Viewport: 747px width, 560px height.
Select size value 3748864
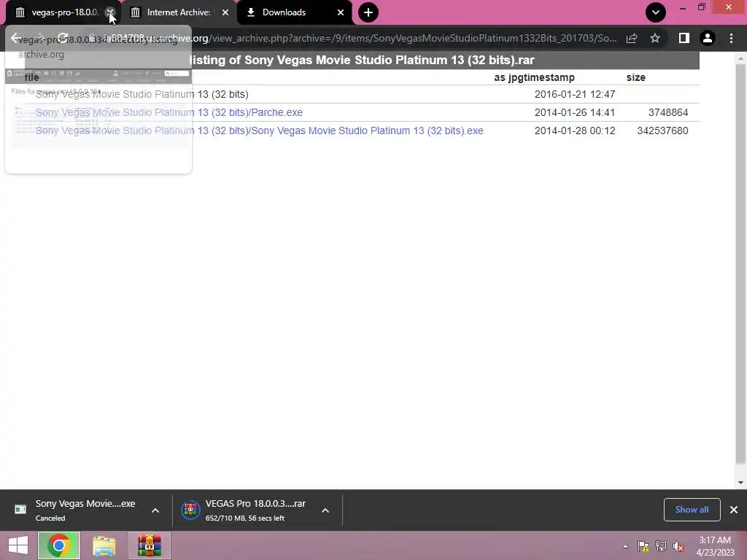[668, 112]
